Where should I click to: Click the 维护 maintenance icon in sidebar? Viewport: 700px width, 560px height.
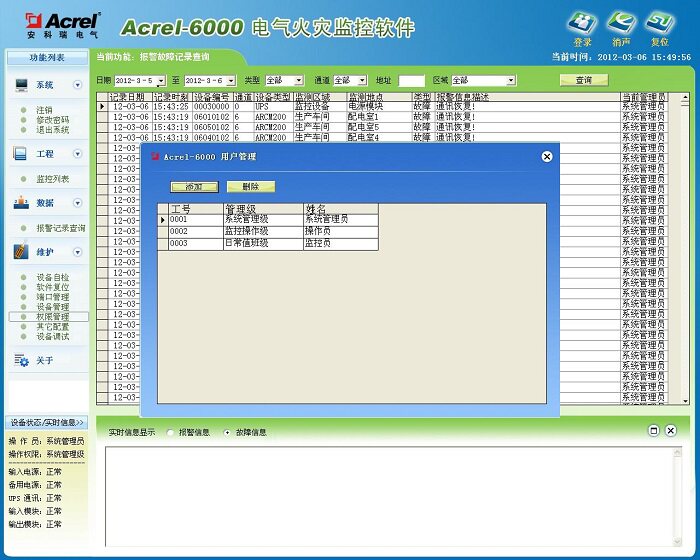pyautogui.click(x=21, y=252)
